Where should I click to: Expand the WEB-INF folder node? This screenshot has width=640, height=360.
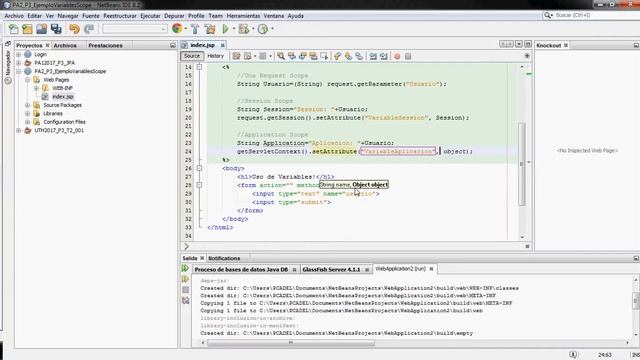36,88
